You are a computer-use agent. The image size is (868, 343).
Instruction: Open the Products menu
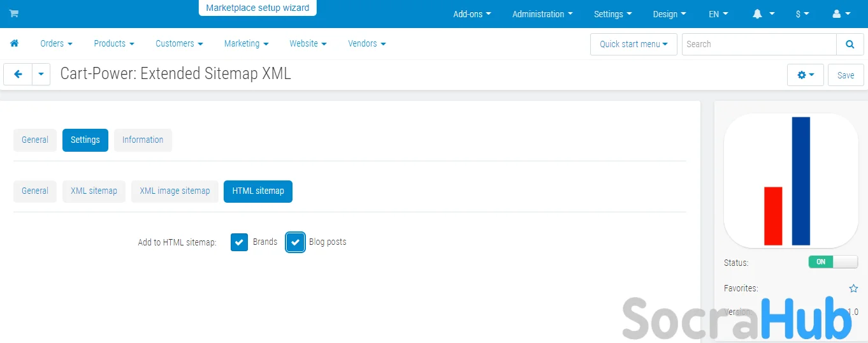point(114,43)
